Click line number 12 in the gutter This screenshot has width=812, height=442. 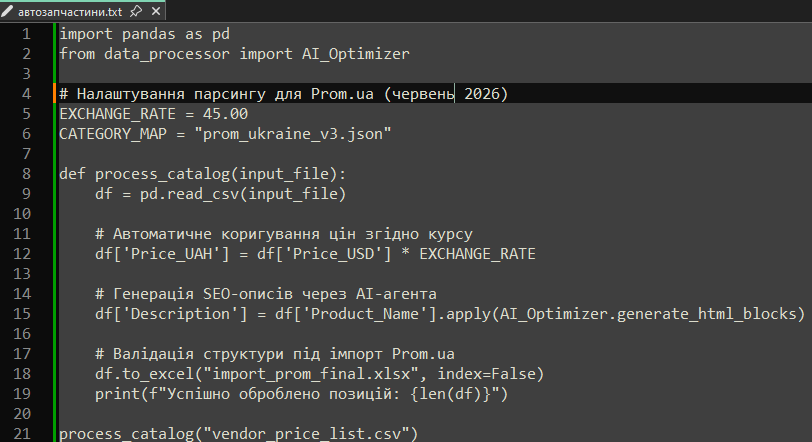pyautogui.click(x=22, y=254)
